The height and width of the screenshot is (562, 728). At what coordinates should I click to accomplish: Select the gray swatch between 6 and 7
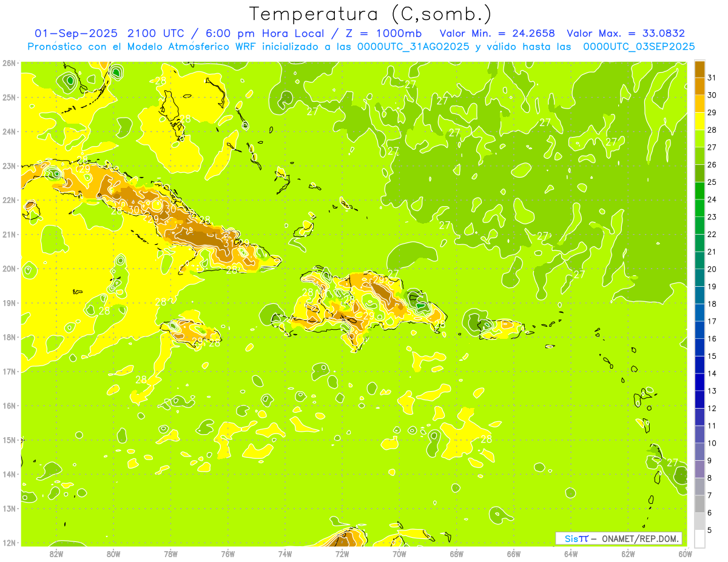coord(699,504)
